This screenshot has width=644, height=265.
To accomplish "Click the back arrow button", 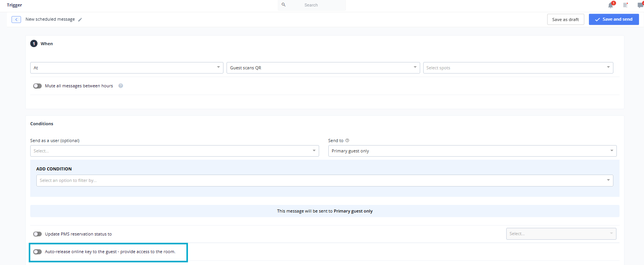I will tap(16, 20).
